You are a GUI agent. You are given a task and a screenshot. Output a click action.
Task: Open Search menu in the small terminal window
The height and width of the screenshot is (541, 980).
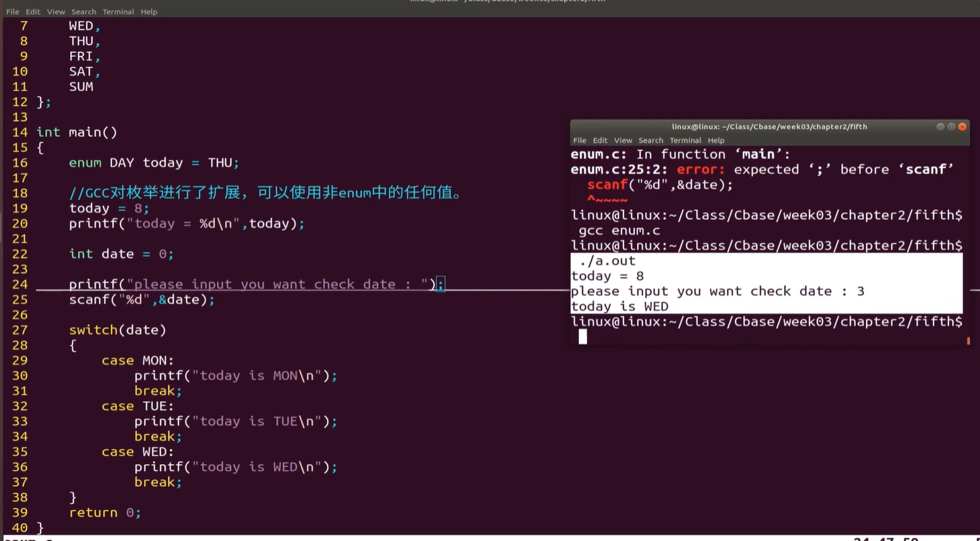point(650,140)
